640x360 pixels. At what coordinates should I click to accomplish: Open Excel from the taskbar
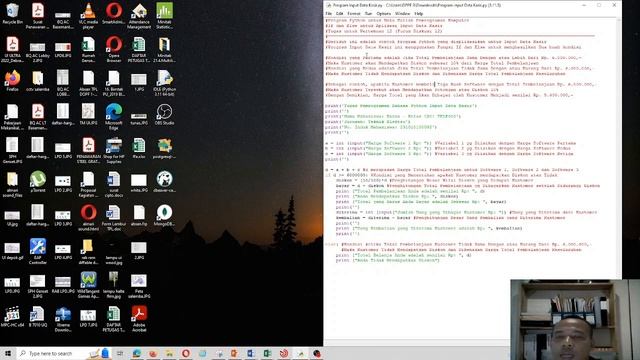(x=267, y=353)
